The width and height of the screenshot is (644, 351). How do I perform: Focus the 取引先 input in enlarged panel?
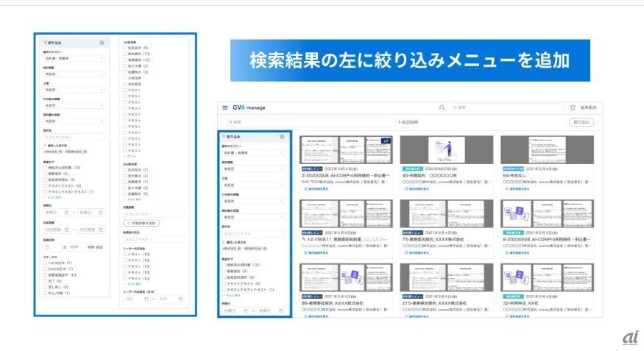click(x=74, y=137)
